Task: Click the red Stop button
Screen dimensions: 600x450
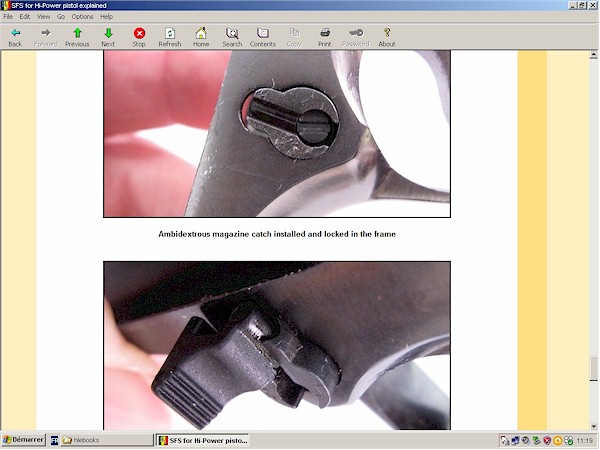Action: (x=139, y=38)
